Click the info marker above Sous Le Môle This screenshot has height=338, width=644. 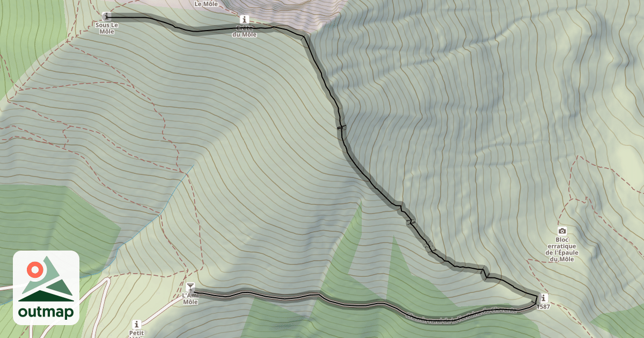(107, 16)
